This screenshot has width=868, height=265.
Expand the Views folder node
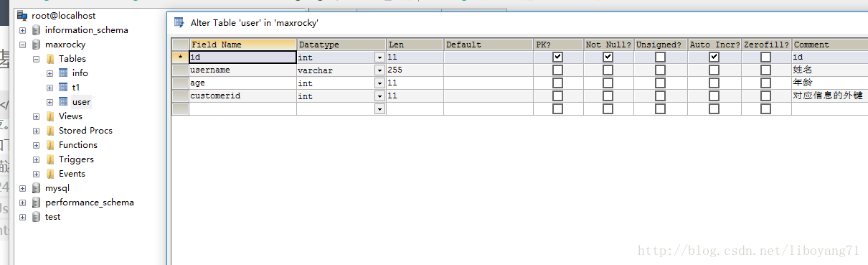(36, 116)
